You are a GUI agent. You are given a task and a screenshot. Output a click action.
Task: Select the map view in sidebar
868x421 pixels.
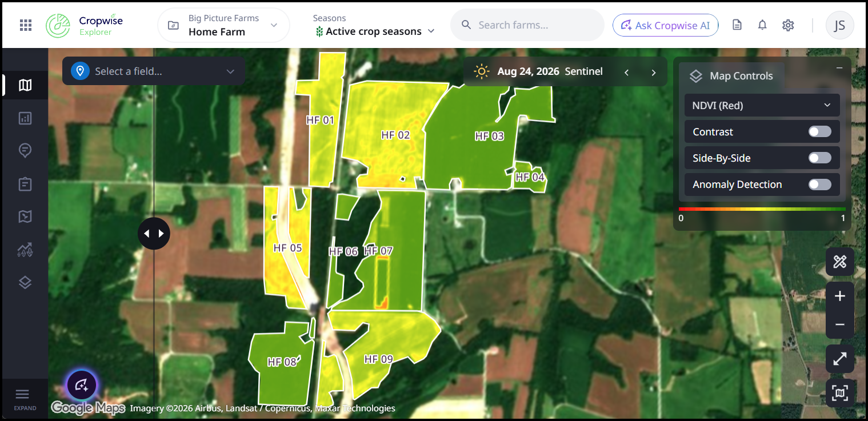[x=25, y=86]
